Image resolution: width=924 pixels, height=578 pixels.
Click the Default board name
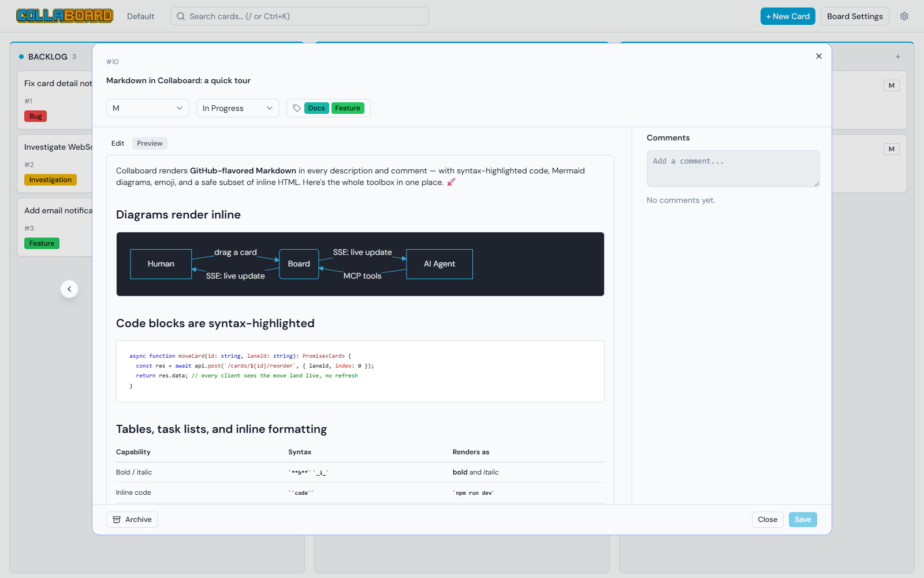[141, 16]
